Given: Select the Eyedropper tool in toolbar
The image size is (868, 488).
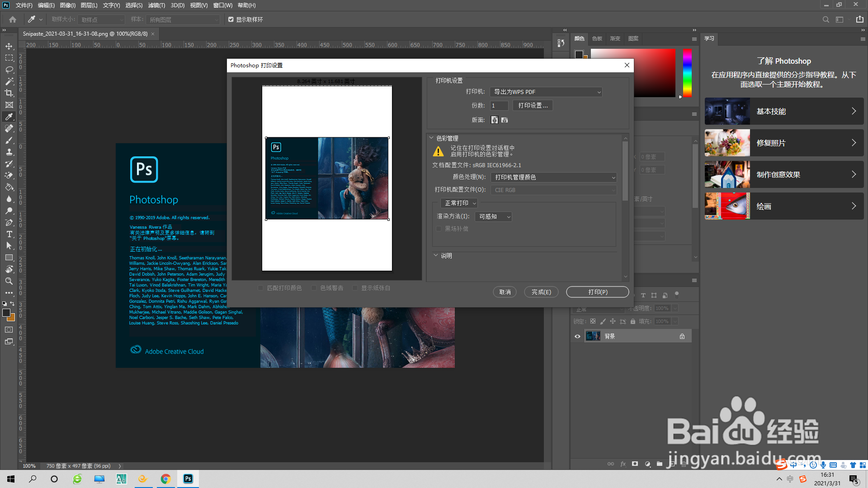Looking at the screenshot, I should pos(9,117).
